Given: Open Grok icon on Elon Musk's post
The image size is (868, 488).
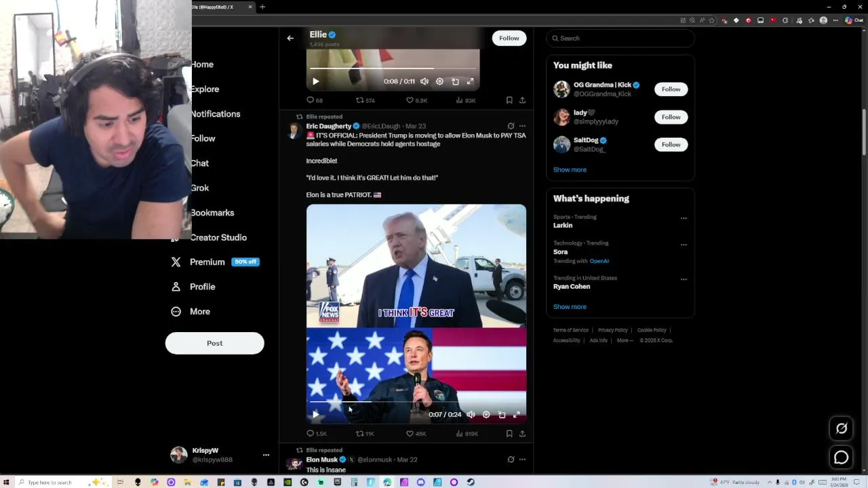Looking at the screenshot, I should pyautogui.click(x=511, y=460).
